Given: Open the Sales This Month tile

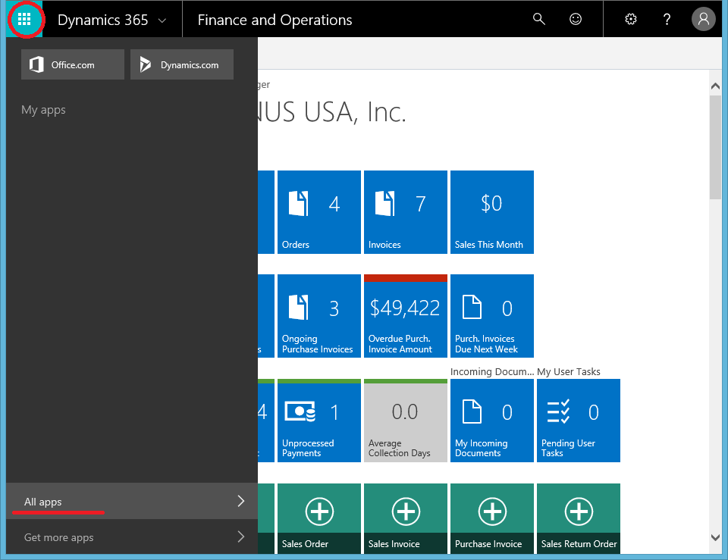Looking at the screenshot, I should [491, 212].
